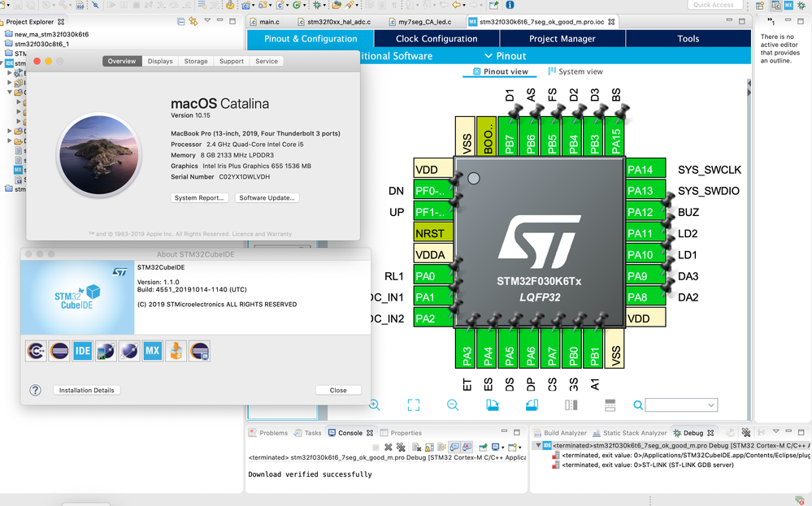Switch to System view
Screen dimensions: 812x506
(575, 71)
